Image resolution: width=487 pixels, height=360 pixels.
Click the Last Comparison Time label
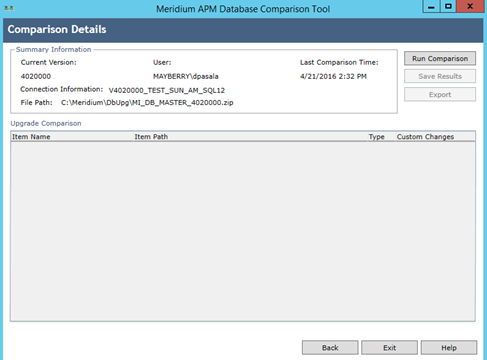[339, 62]
